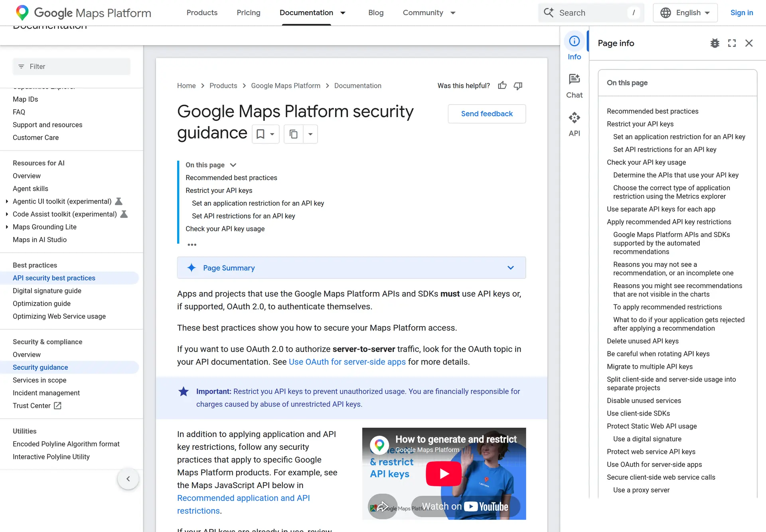
Task: Click the share arrow on the video
Action: coord(383,506)
